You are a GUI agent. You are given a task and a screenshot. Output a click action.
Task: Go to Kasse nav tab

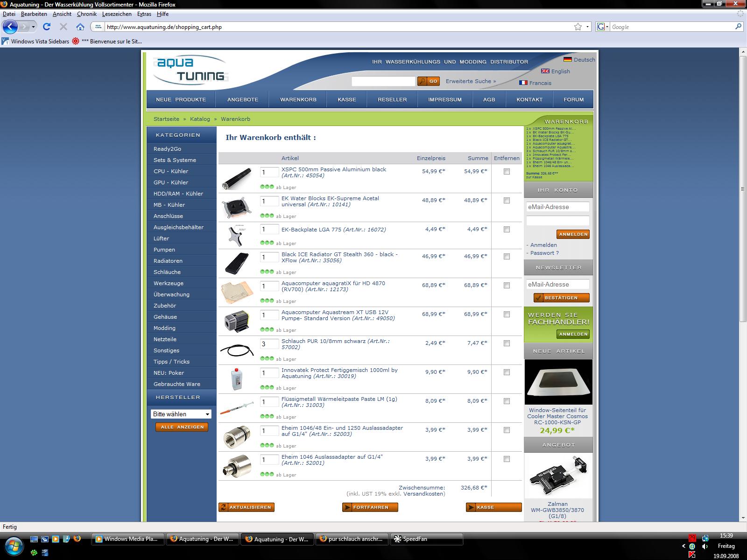pos(346,99)
